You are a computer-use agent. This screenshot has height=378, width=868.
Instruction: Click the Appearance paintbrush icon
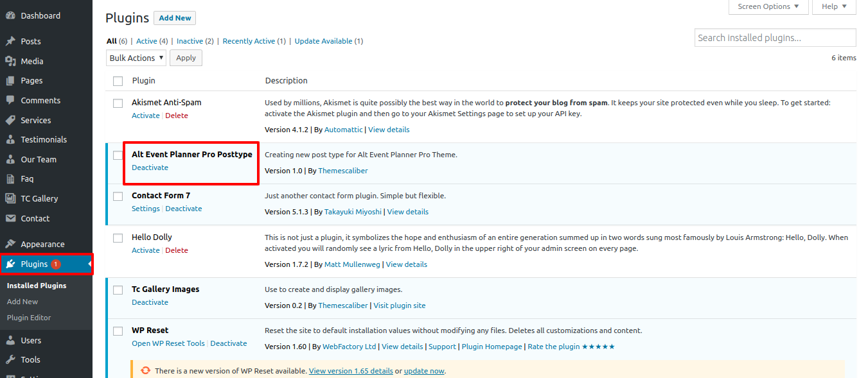click(10, 244)
